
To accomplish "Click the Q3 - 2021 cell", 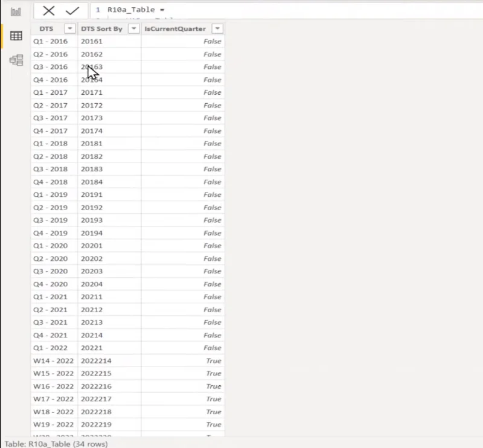I will (54, 322).
